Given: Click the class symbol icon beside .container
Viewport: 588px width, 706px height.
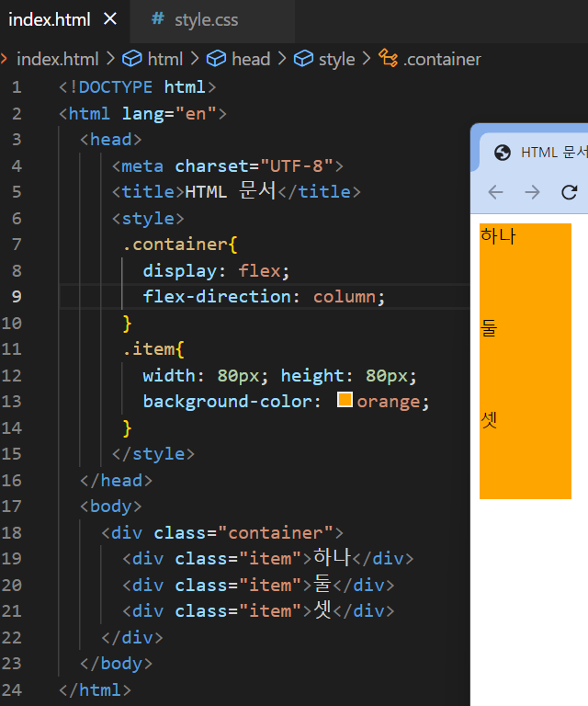Looking at the screenshot, I should pos(388,59).
